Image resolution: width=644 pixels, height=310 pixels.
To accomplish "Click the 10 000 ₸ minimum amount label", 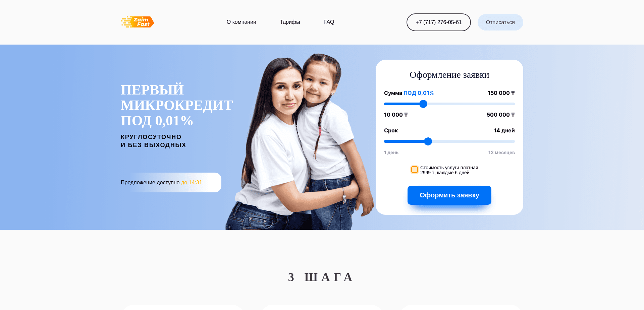I will coord(396,115).
